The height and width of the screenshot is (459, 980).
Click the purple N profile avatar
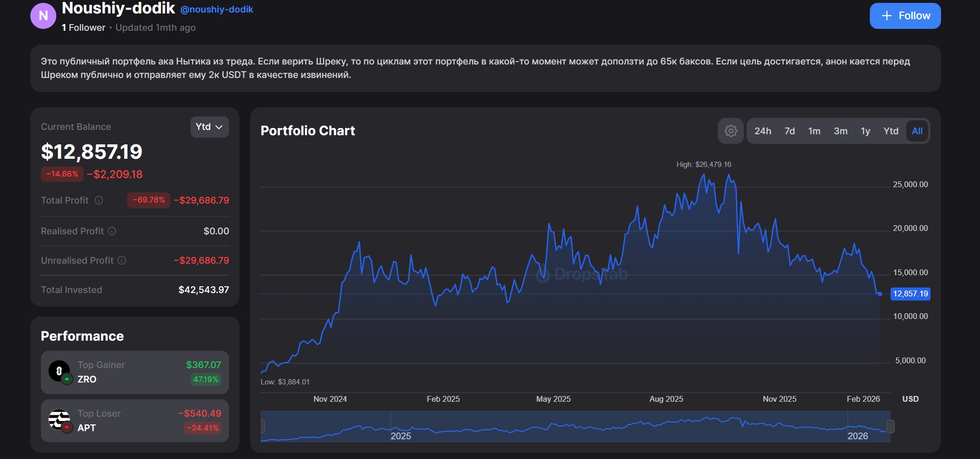pyautogui.click(x=43, y=16)
